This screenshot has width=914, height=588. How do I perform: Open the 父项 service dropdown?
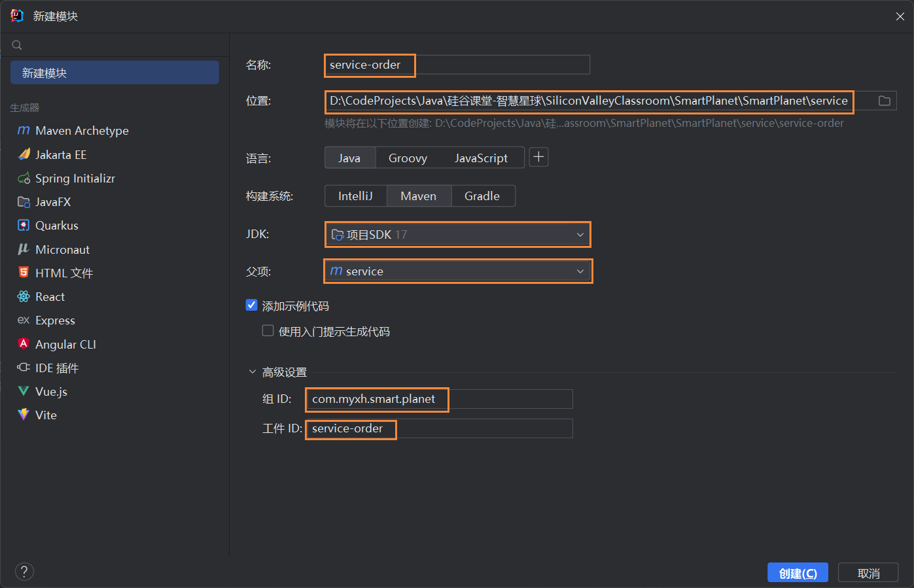[458, 271]
